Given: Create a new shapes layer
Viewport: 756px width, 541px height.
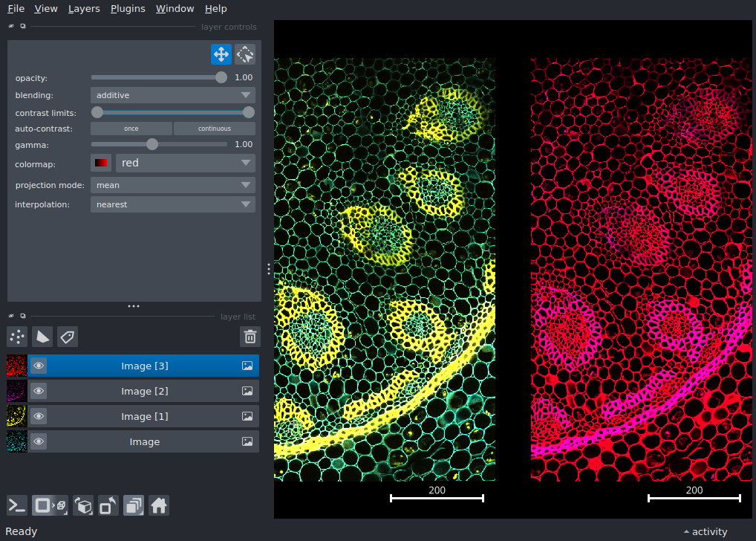Looking at the screenshot, I should pos(42,337).
